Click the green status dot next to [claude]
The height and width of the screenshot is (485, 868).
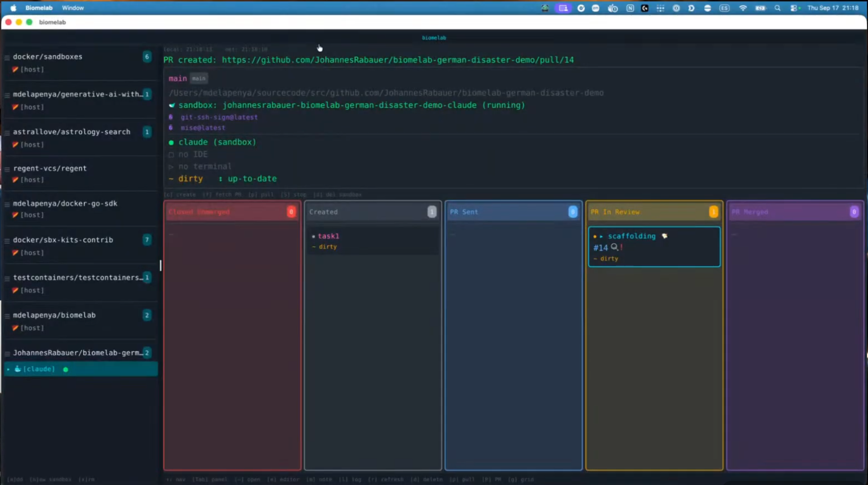(66, 369)
